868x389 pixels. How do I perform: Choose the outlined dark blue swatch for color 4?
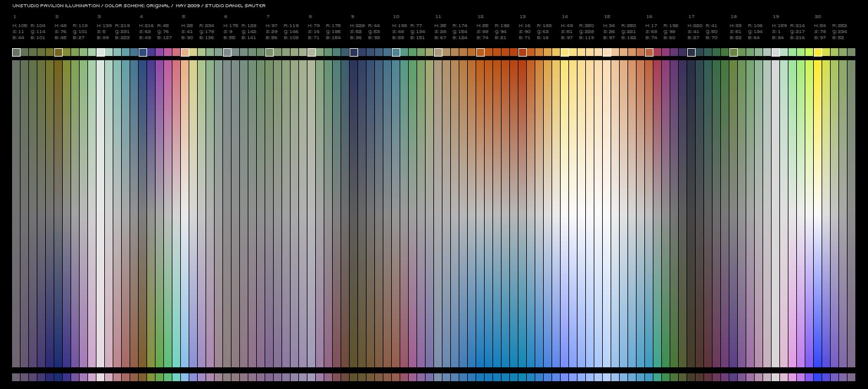(x=143, y=52)
